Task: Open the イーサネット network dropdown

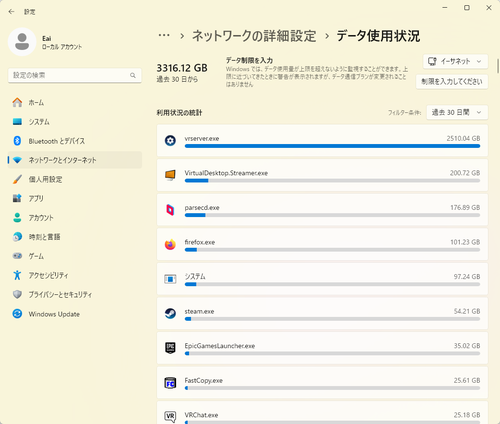Action: point(455,61)
